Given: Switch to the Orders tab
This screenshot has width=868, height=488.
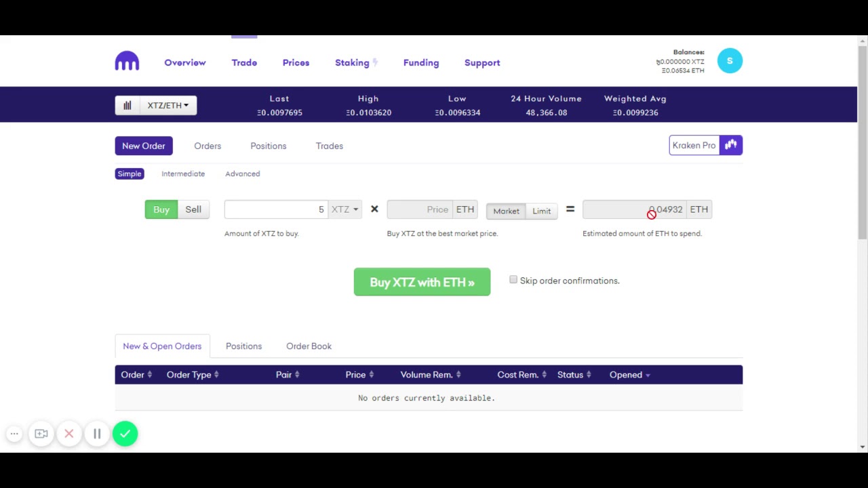Looking at the screenshot, I should point(208,146).
